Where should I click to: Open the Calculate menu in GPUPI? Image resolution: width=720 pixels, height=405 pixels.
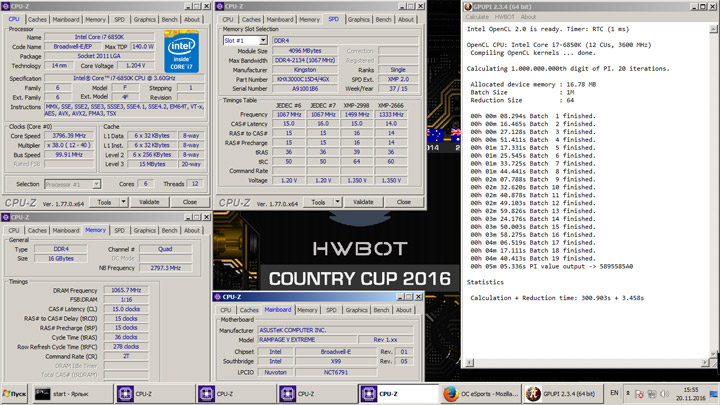477,17
